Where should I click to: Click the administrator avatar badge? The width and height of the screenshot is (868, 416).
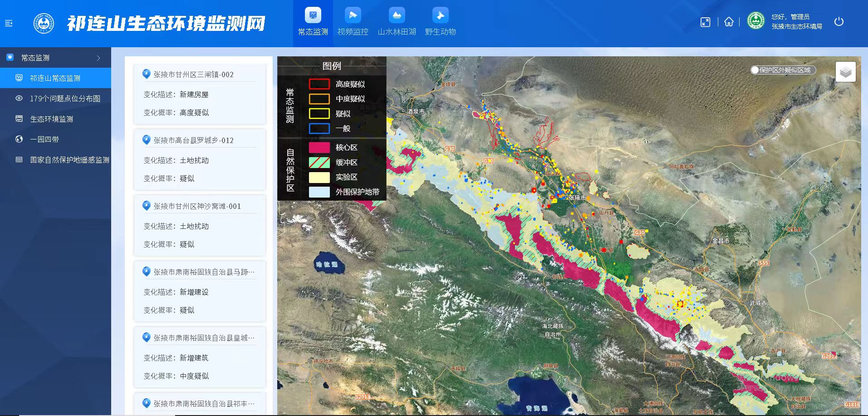click(x=756, y=21)
